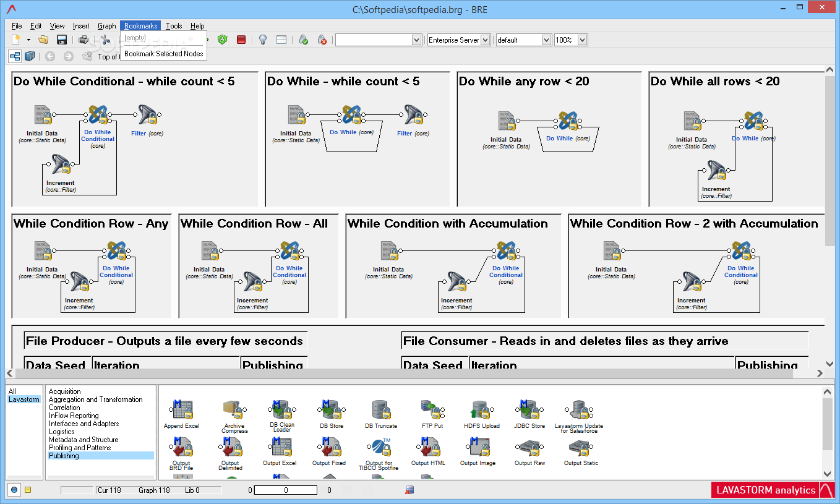Select the DB Clean Loader palette node
Viewport: 840px width, 504px height.
pos(282,417)
